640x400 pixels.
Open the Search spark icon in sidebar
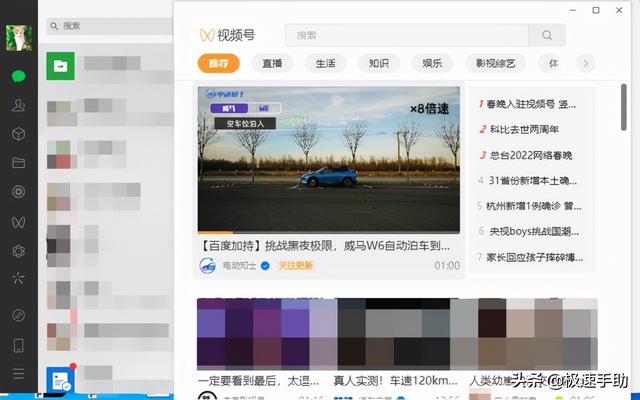click(x=18, y=278)
